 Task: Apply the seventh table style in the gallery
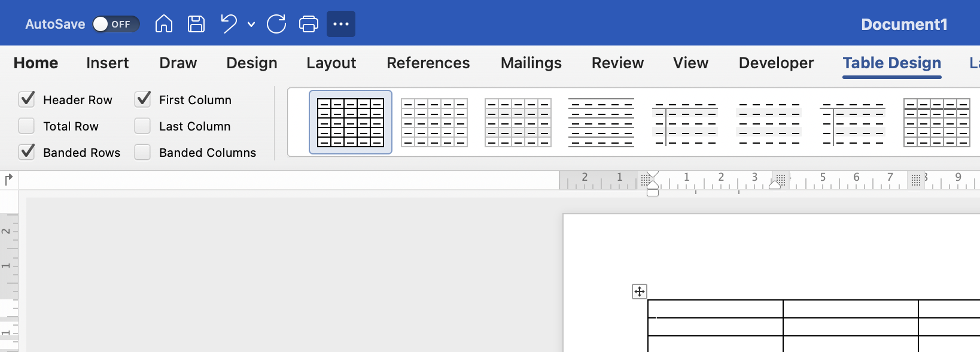(x=853, y=124)
